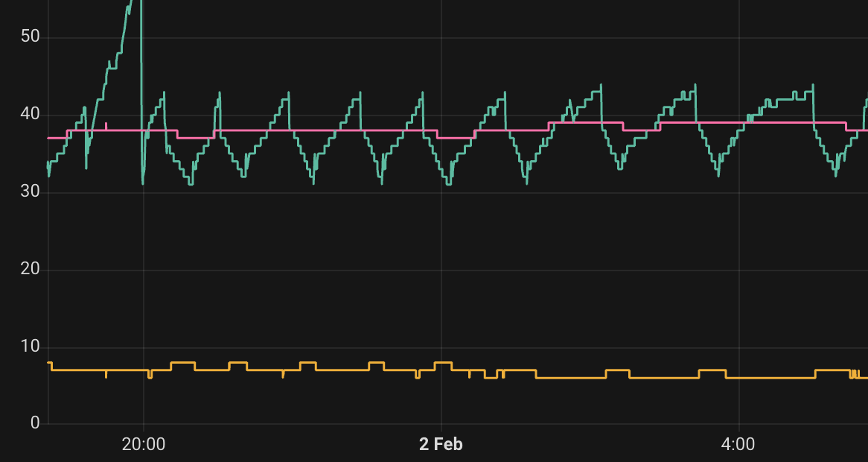Click orange line at the 4:00 gridline
Image resolution: width=868 pixels, height=462 pixels.
click(x=739, y=378)
